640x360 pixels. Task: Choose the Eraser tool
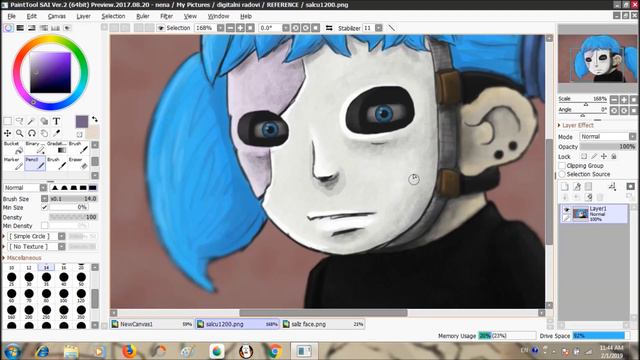click(78, 163)
